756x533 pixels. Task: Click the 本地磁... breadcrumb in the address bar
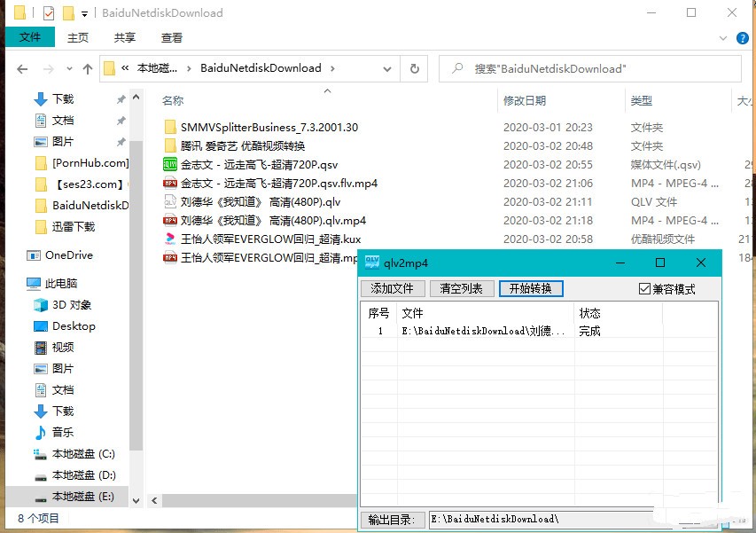(157, 68)
